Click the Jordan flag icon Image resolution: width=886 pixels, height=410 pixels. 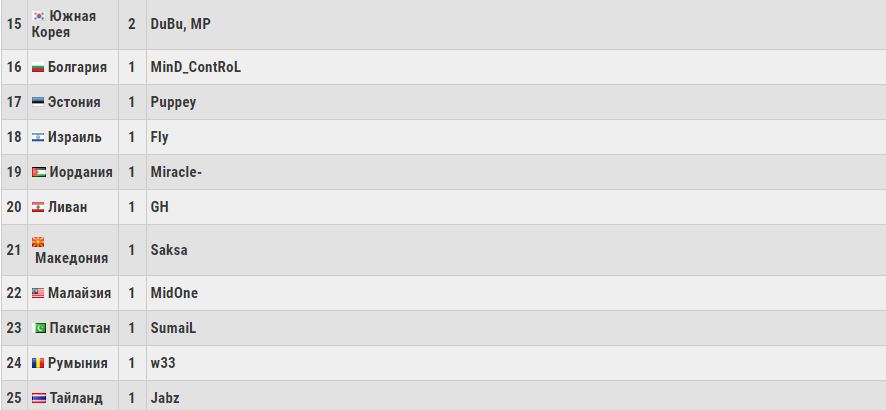[38, 173]
